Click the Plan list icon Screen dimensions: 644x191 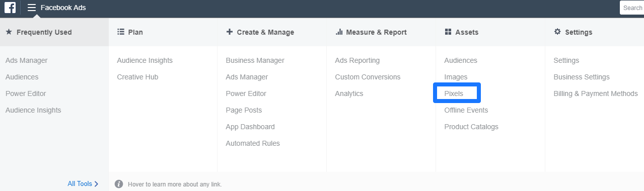coord(120,32)
